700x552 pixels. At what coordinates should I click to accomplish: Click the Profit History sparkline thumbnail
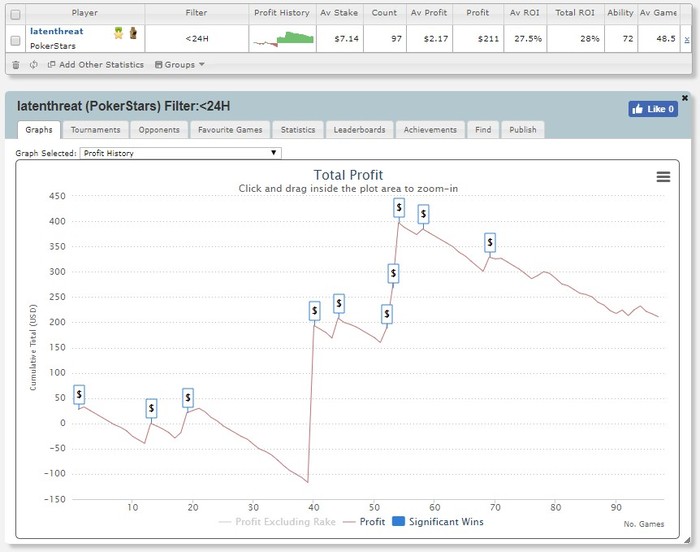(283, 39)
